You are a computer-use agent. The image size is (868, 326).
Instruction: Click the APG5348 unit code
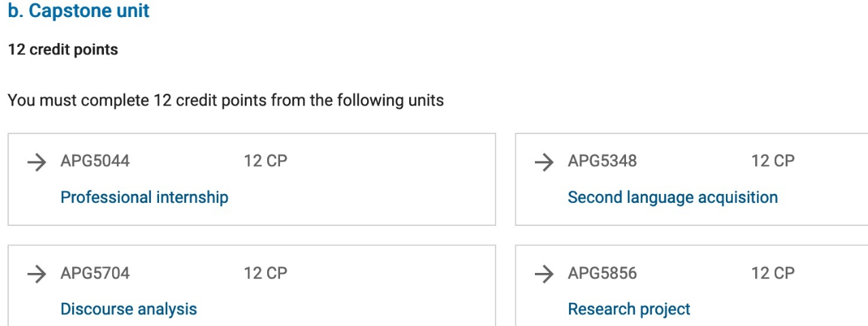point(602,161)
